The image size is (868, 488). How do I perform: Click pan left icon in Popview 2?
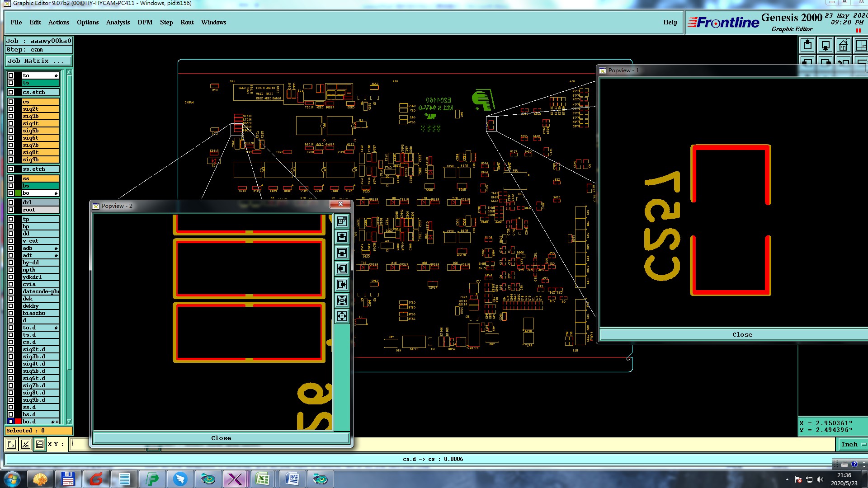[x=342, y=269]
